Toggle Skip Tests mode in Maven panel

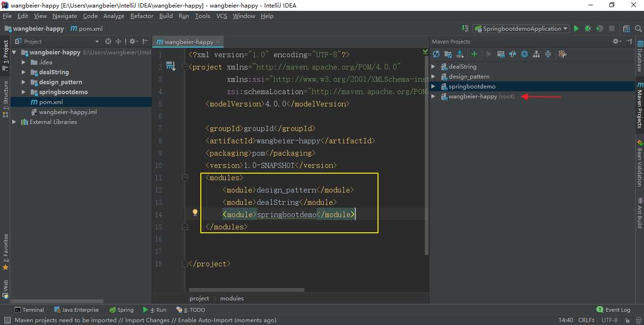(x=524, y=54)
